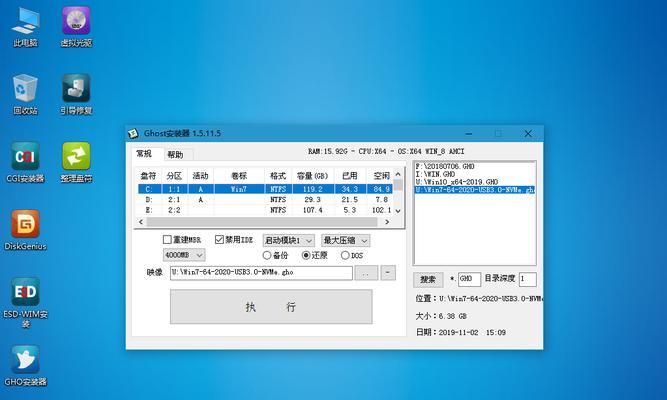Click the 执行 execute button
Image resolution: width=667 pixels, height=400 pixels.
click(270, 307)
